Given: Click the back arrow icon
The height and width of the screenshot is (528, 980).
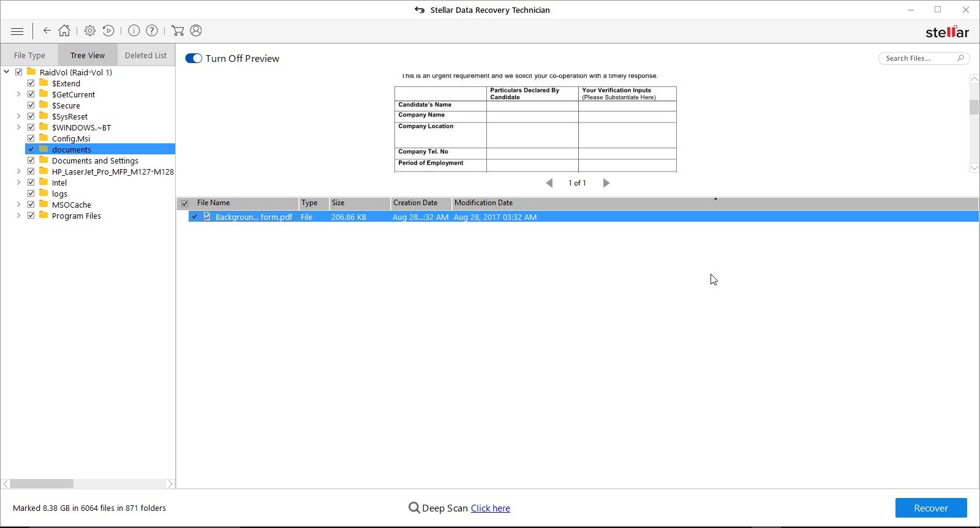Looking at the screenshot, I should [x=47, y=31].
